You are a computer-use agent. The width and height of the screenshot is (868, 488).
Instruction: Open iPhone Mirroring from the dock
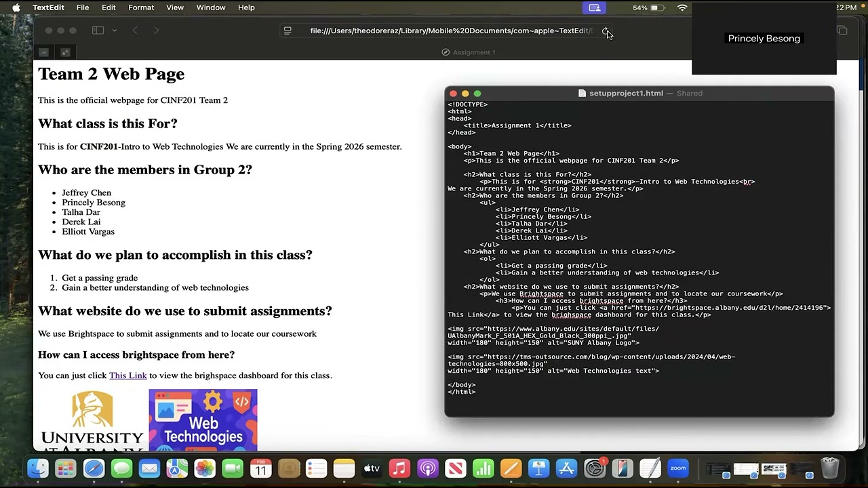623,468
